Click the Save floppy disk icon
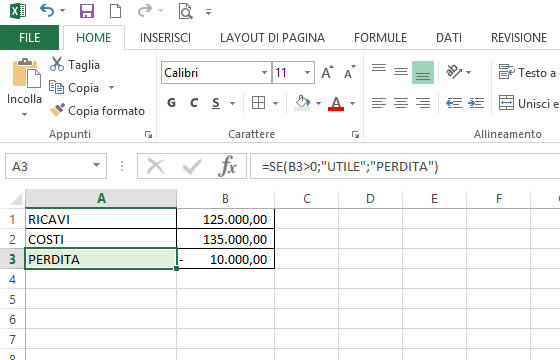Screen dimensions: 560x360 pos(87,11)
